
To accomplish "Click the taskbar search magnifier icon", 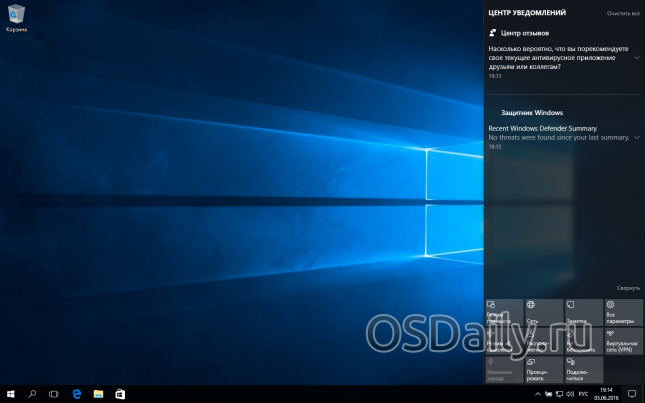I will point(32,394).
